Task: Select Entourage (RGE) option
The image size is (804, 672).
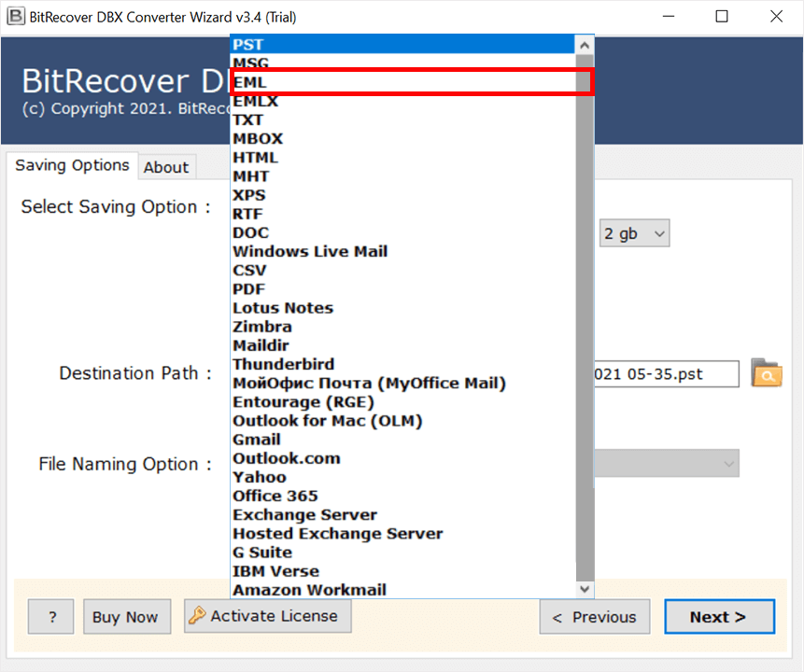Action: click(x=402, y=402)
